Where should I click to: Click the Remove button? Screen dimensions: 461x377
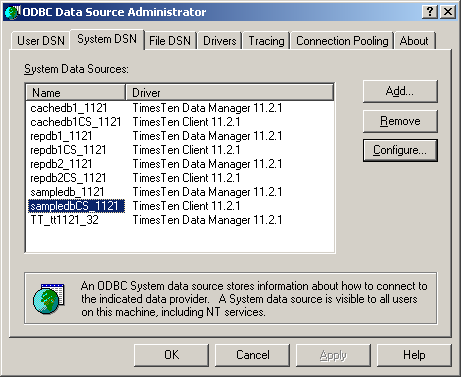400,121
